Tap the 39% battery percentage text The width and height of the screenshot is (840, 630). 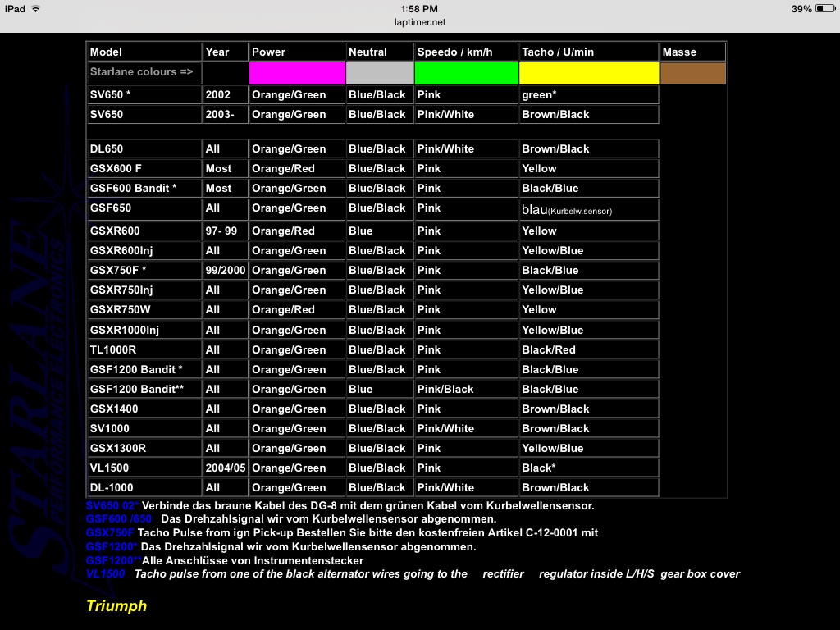click(801, 8)
